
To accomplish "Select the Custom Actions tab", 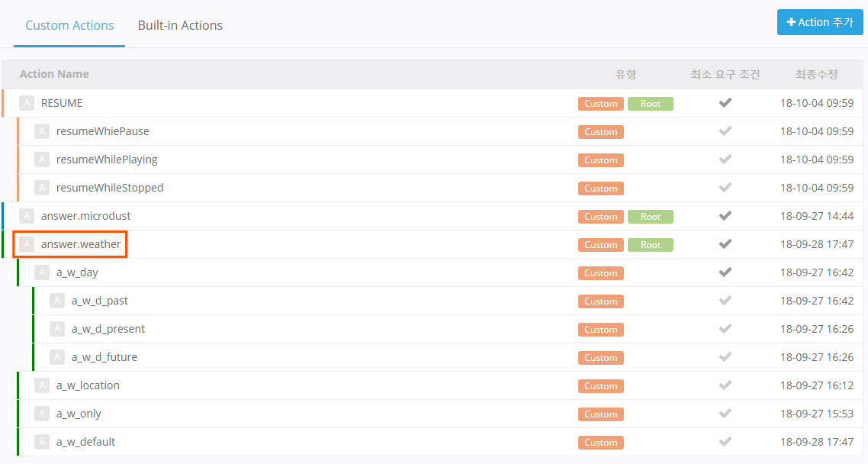I will tap(69, 25).
